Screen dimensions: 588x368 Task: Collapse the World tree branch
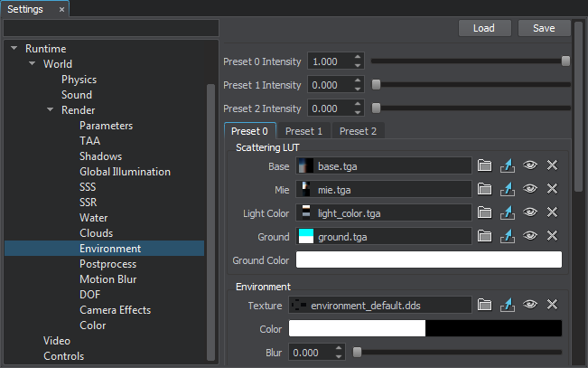(33, 64)
